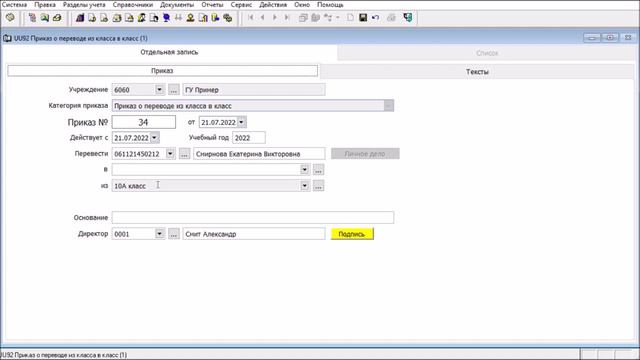The height and width of the screenshot is (360, 640).
Task: Click ellipsis button next to Учреждение
Action: (174, 89)
